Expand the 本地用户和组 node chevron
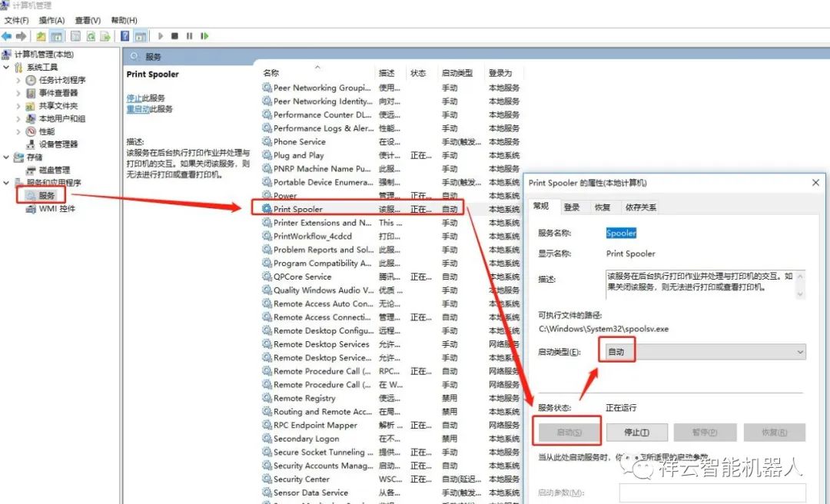Image resolution: width=830 pixels, height=504 pixels. click(x=18, y=118)
